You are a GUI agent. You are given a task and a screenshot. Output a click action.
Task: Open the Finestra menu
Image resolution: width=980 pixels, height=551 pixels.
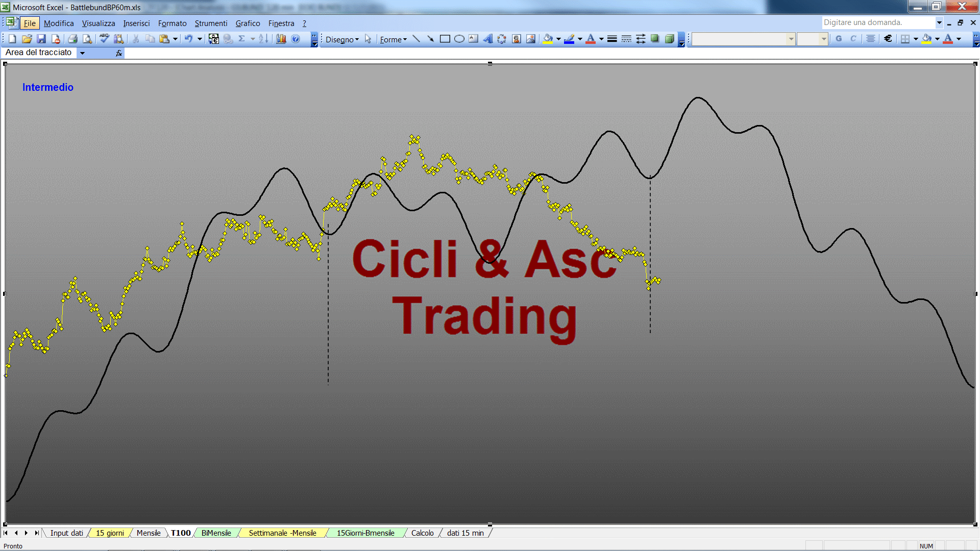click(x=281, y=23)
